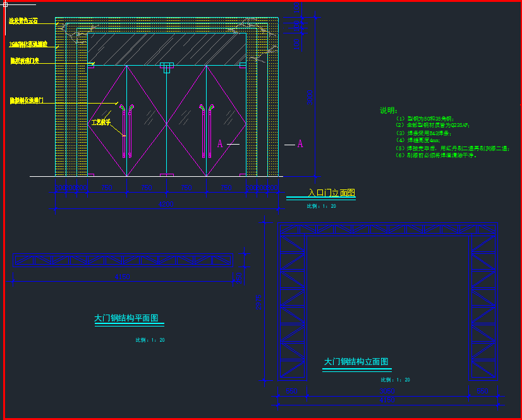The width and height of the screenshot is (522, 420).
Task: Select the 大门钢结构立面图 title text
Action: 356,362
